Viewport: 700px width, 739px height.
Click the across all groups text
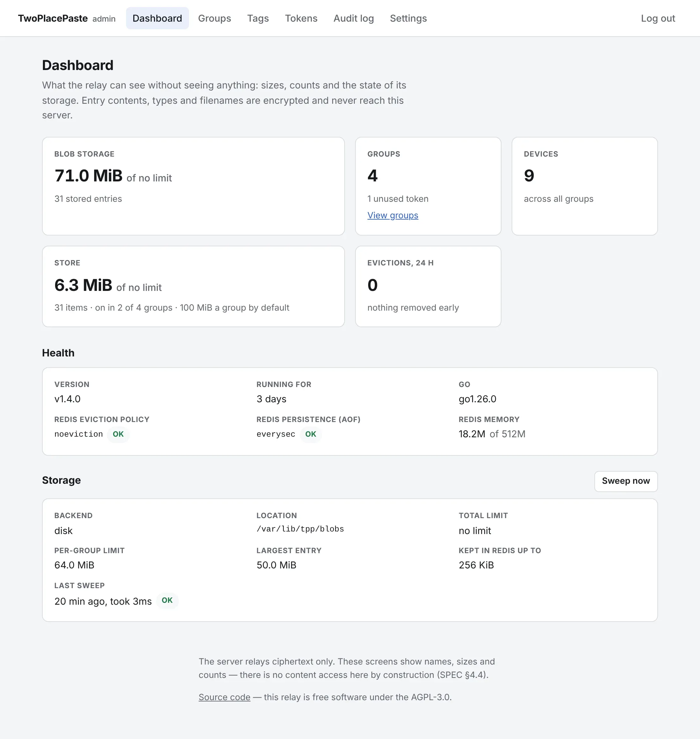(558, 199)
